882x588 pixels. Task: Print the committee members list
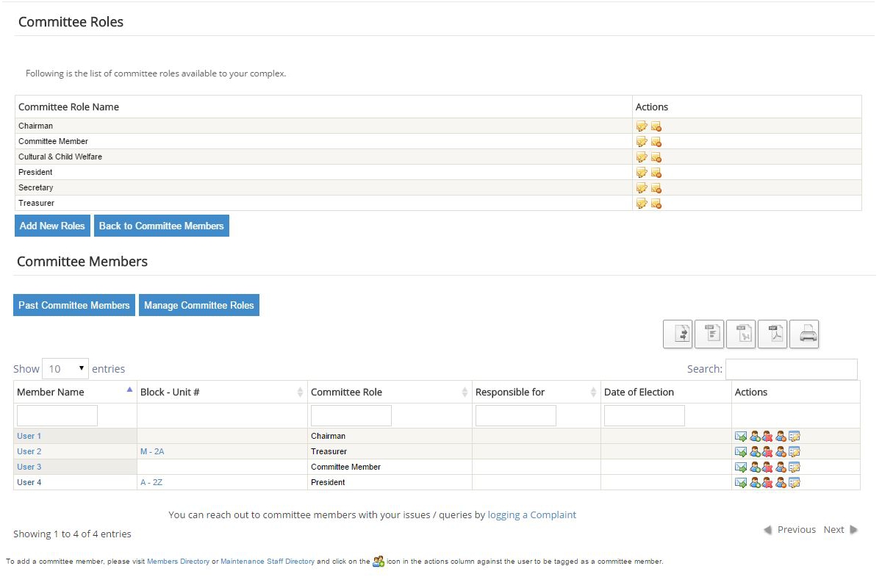pyautogui.click(x=804, y=334)
